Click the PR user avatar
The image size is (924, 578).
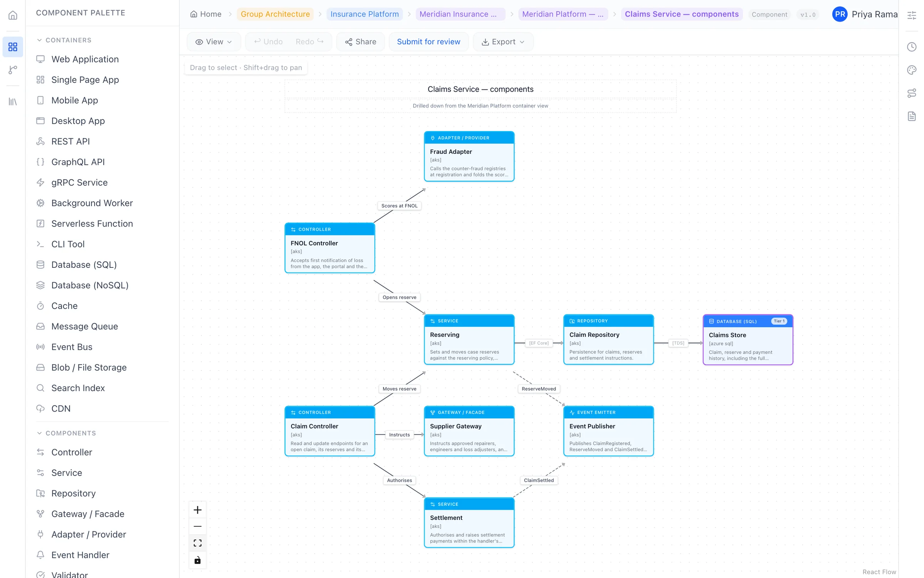pos(840,14)
